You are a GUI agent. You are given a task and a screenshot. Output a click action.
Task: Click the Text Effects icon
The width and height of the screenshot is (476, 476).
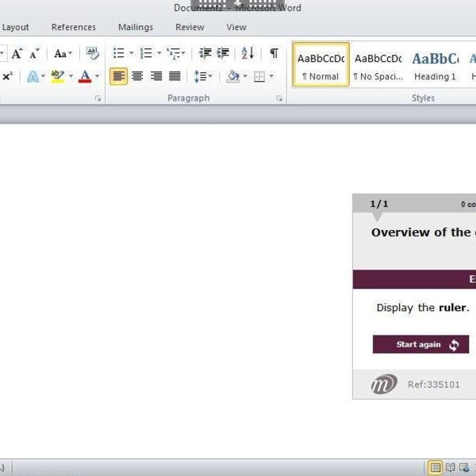(33, 76)
